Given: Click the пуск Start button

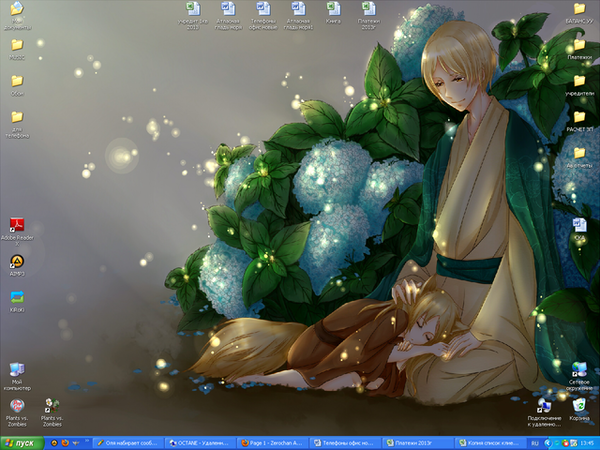Looking at the screenshot, I should coord(20,442).
